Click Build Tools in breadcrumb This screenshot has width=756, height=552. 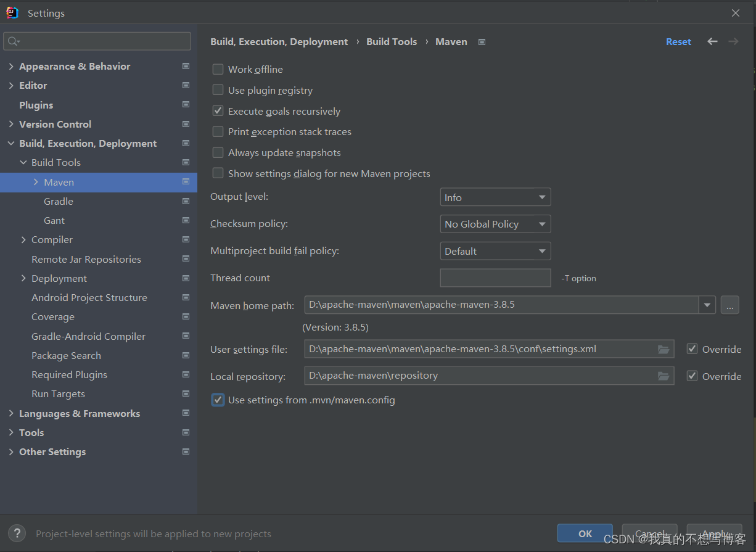(x=392, y=41)
